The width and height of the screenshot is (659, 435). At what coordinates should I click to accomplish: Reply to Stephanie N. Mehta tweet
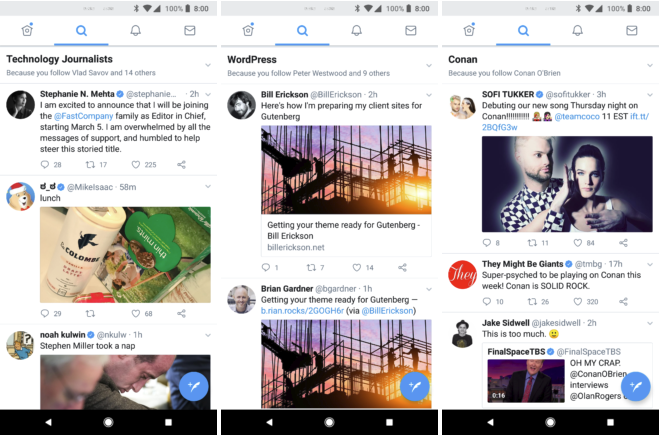45,165
